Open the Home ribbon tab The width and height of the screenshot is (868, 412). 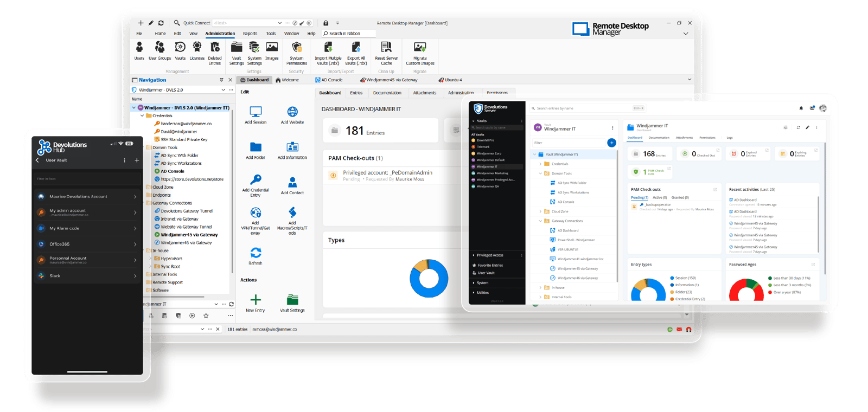pyautogui.click(x=160, y=34)
